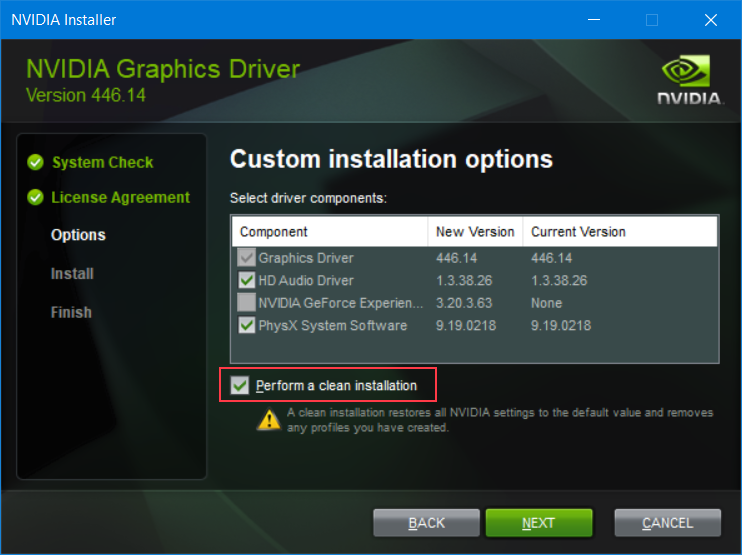Select the Options step in sidebar

78,235
